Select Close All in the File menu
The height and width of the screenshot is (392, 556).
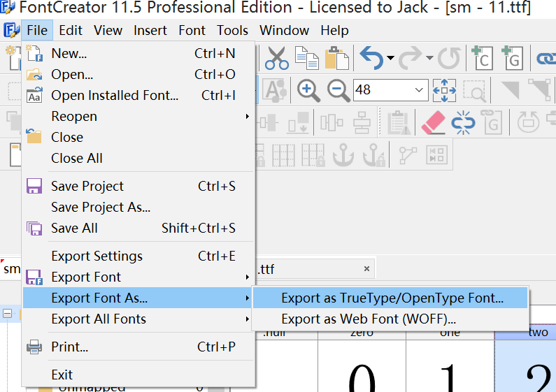[138, 158]
